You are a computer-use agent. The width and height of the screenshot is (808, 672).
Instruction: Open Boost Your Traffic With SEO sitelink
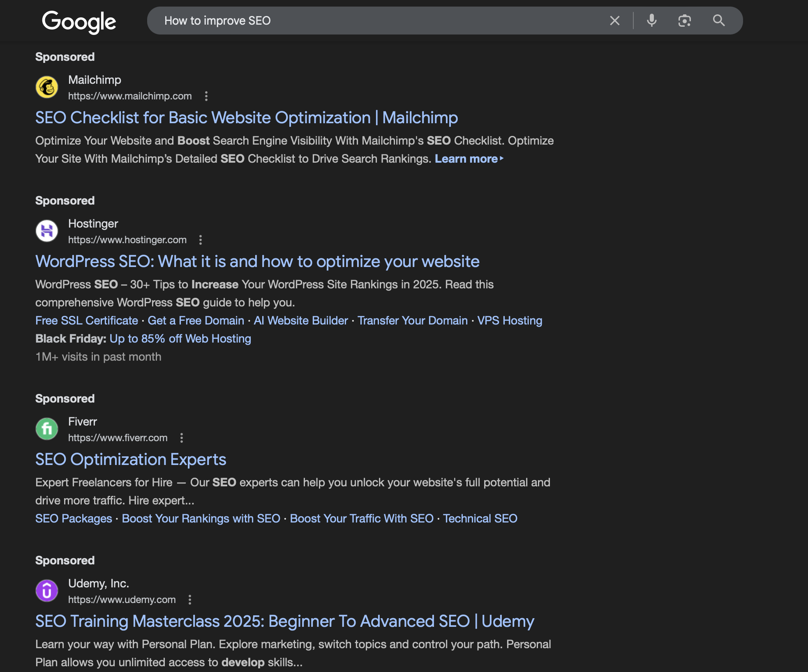point(362,518)
